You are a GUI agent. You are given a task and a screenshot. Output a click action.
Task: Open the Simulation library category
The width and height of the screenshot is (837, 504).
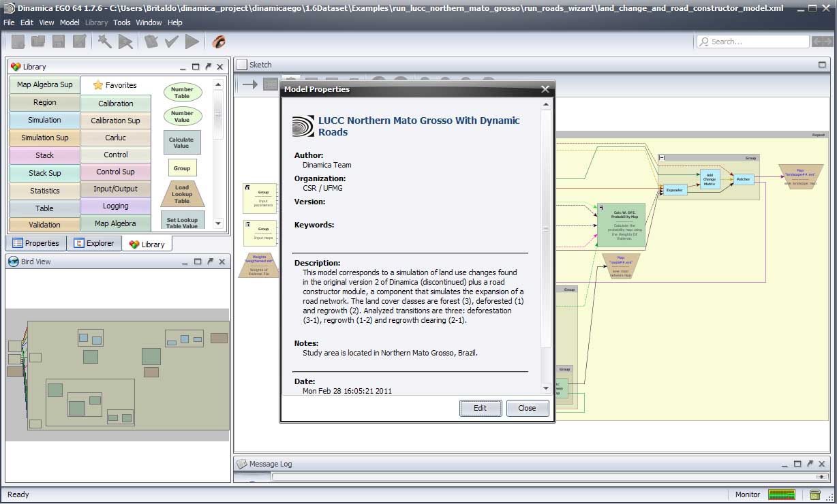click(x=44, y=120)
